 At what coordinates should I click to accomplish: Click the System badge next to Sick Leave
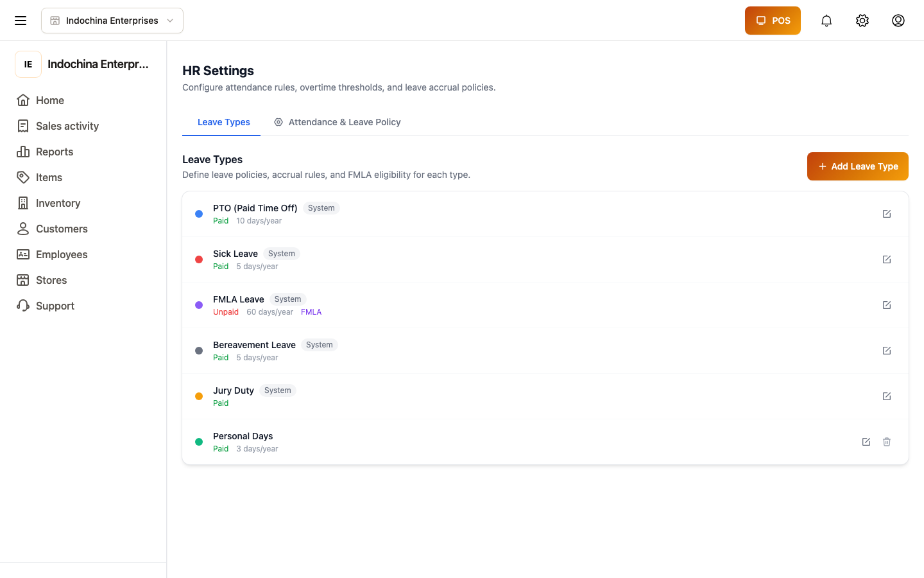(x=282, y=254)
